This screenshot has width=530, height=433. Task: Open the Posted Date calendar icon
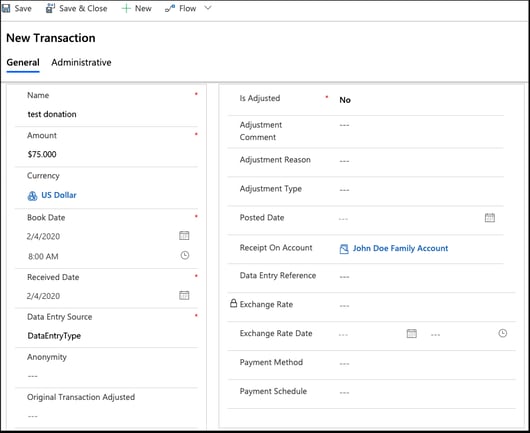[x=490, y=218]
